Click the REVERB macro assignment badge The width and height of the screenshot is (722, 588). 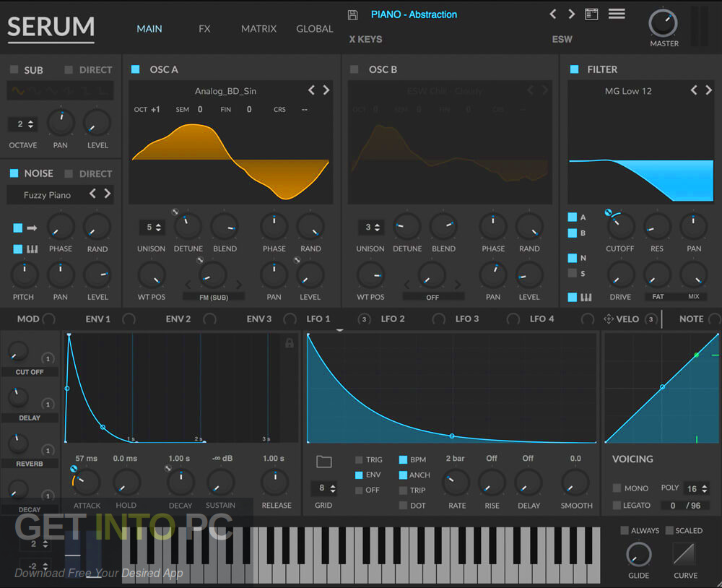[x=48, y=450]
